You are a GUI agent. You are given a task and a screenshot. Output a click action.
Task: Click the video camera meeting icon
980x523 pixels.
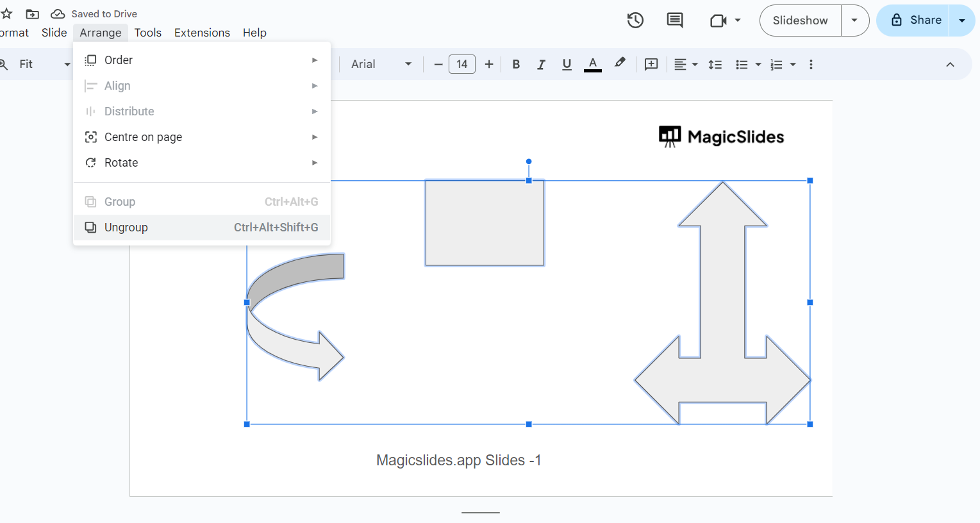click(718, 21)
